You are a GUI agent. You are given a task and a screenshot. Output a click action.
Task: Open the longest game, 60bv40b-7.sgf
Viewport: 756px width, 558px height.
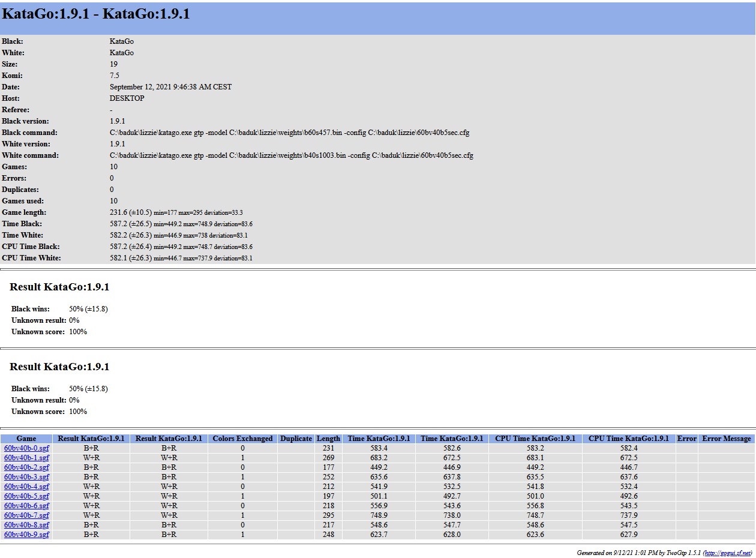[26, 515]
